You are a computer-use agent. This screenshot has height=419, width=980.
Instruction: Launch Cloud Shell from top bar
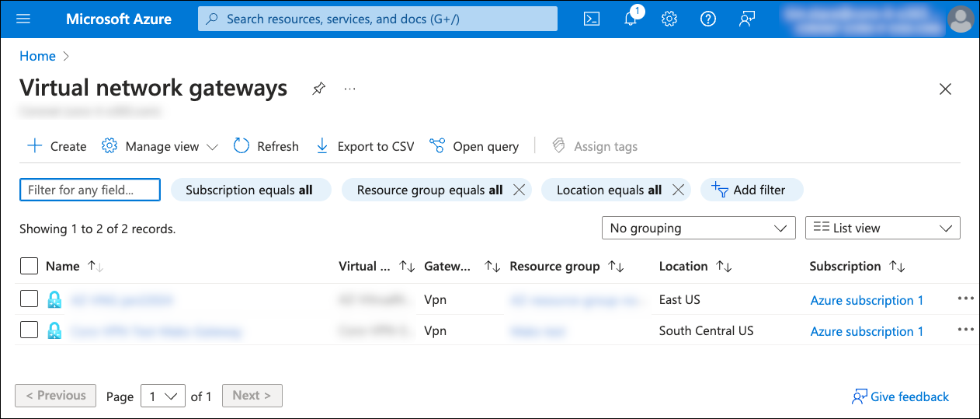coord(592,19)
